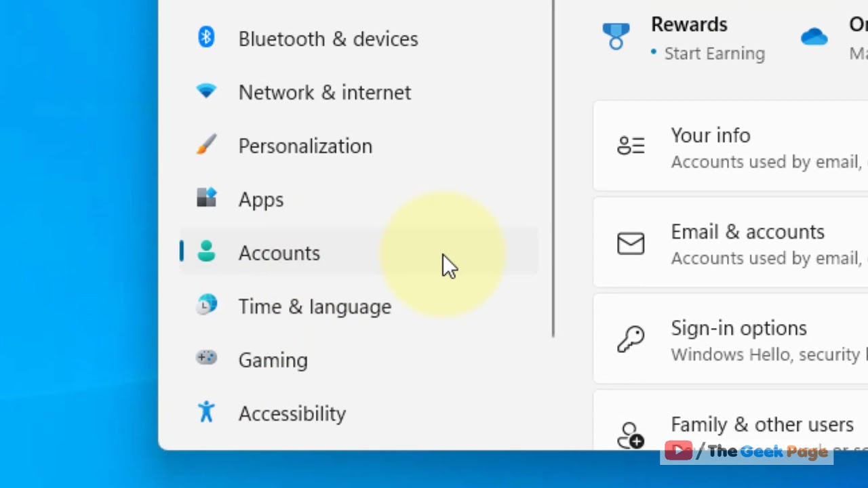Click the Accounts person icon
This screenshot has height=488, width=868.
[206, 251]
